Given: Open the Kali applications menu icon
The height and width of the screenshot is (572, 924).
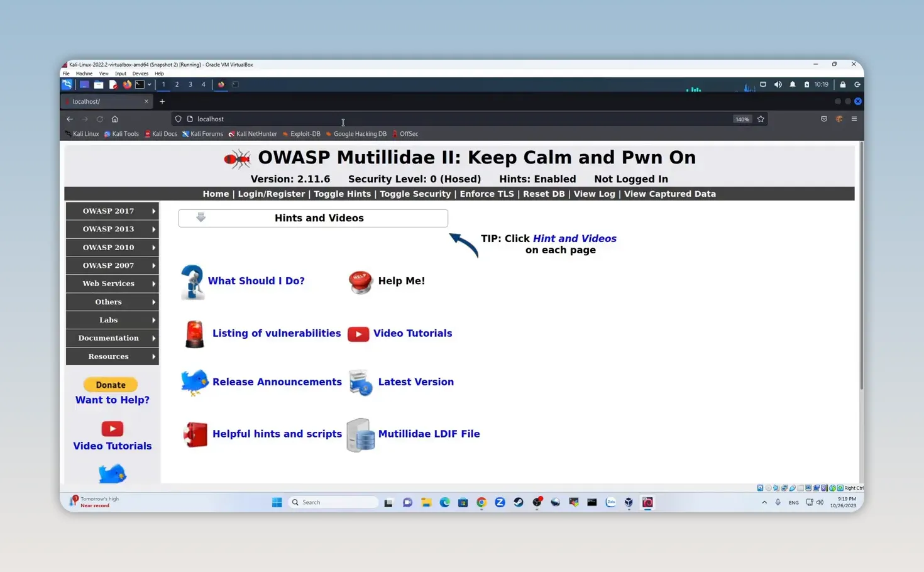Looking at the screenshot, I should tap(67, 84).
